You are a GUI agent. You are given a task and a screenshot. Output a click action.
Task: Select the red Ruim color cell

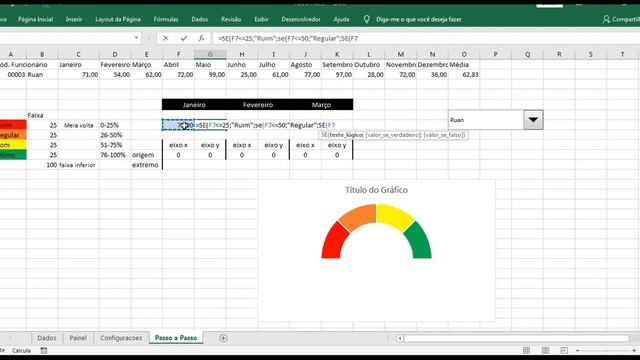coord(13,125)
